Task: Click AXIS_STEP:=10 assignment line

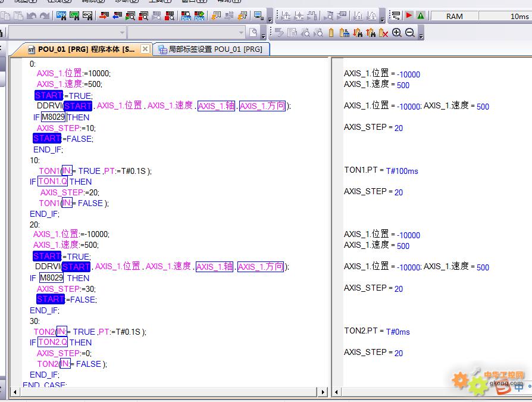Action: point(66,128)
